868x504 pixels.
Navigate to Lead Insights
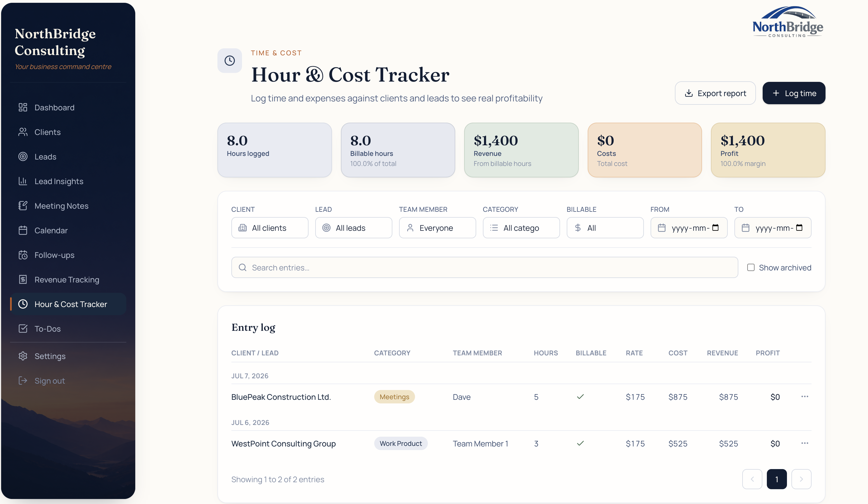[68, 181]
